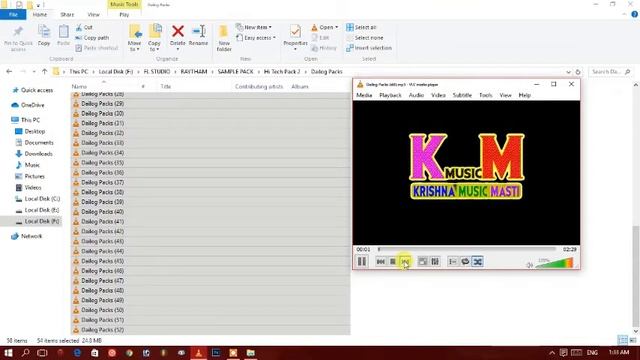Refresh the Explorer folder view
Viewport: 640px width, 360px height.
click(578, 72)
